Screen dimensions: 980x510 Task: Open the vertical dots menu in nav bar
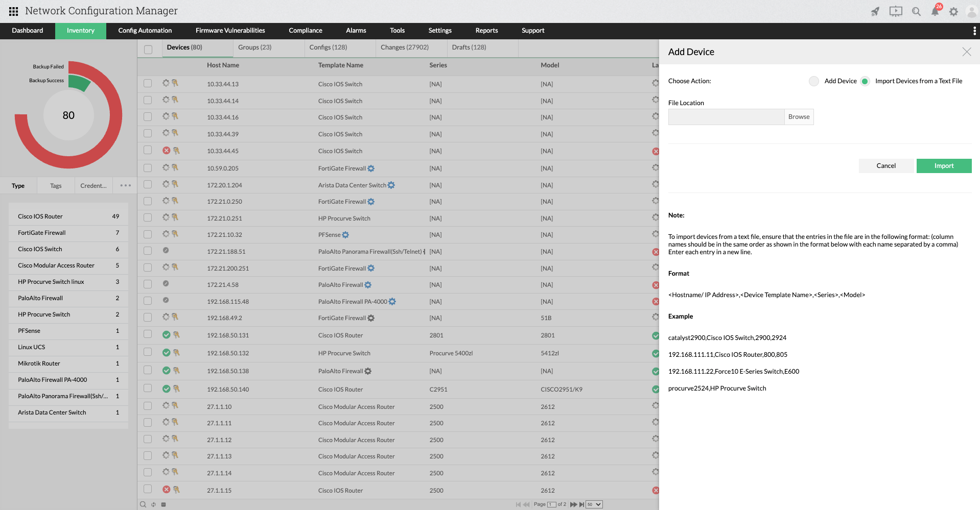coord(974,31)
